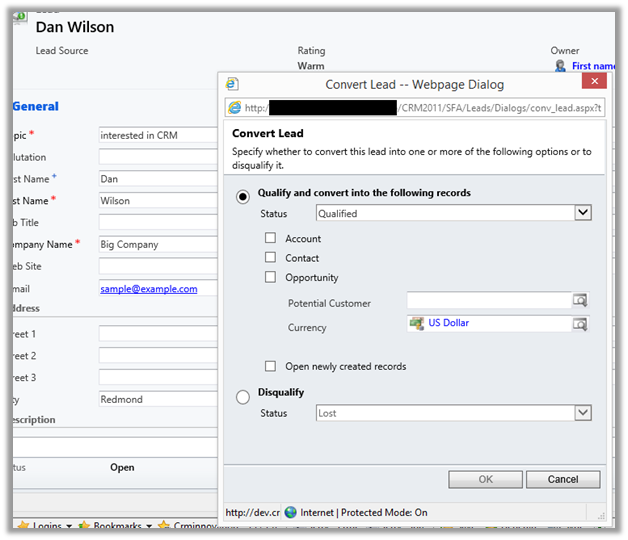Viewport: 628px width, 540px height.
Task: Click the US Dollar currency icon
Action: click(416, 324)
